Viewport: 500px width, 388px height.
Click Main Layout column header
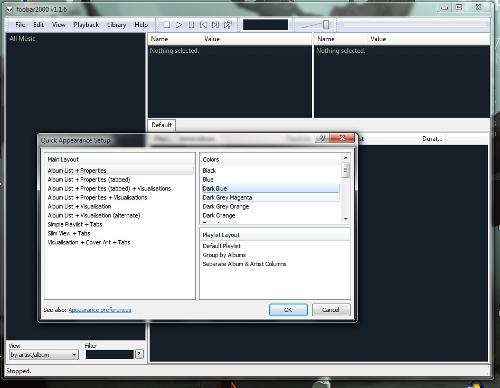click(x=120, y=160)
